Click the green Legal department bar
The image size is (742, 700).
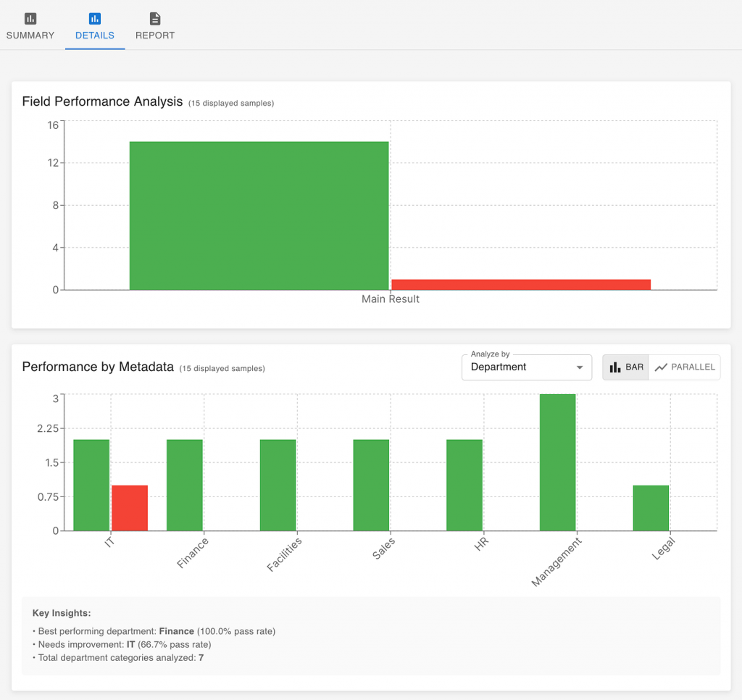tap(651, 507)
